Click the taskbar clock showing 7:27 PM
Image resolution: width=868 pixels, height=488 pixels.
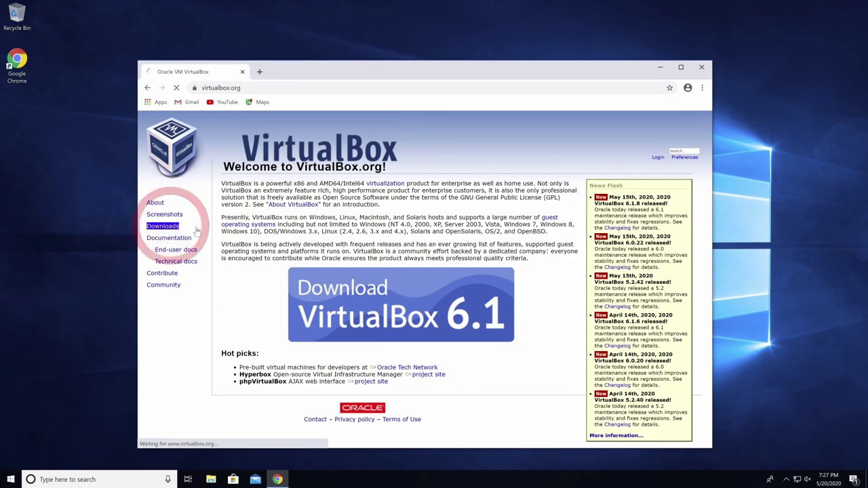[x=828, y=479]
